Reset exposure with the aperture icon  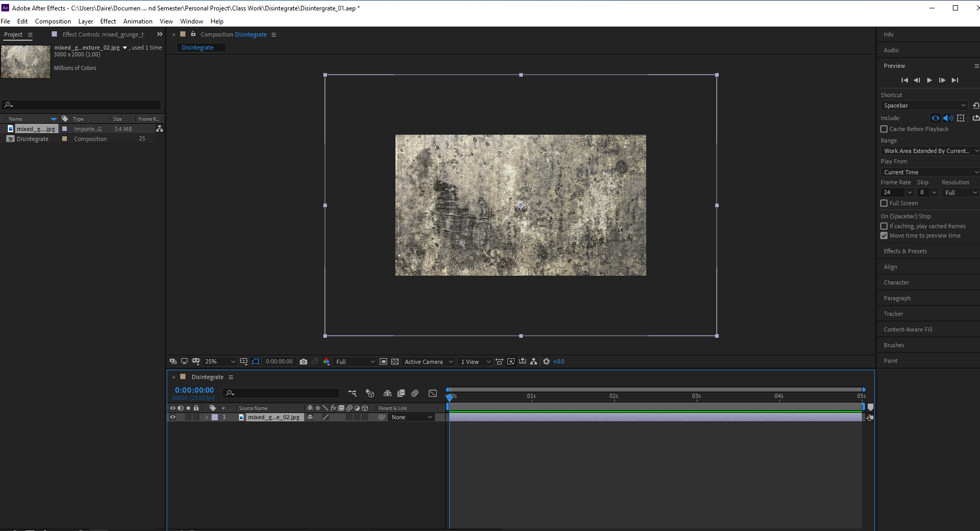click(x=546, y=361)
